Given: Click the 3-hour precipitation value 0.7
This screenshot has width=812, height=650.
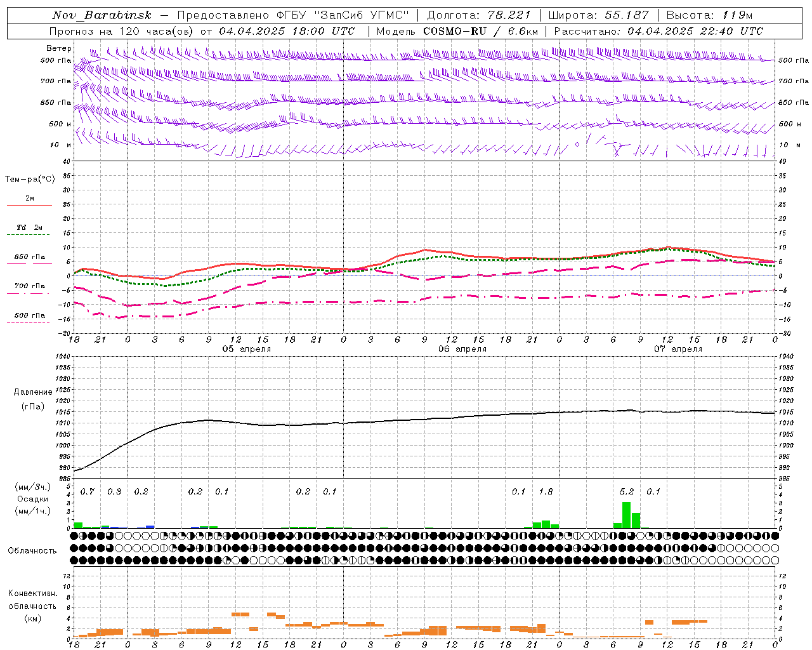Looking at the screenshot, I should (88, 492).
